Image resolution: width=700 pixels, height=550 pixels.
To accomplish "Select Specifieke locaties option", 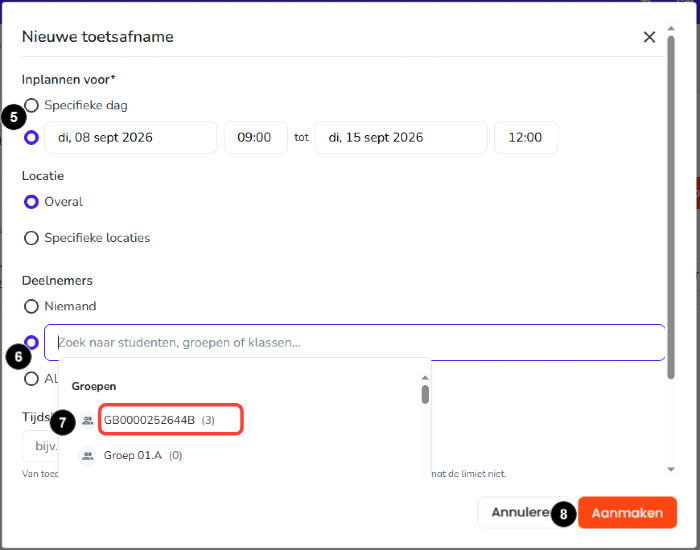I will [31, 238].
